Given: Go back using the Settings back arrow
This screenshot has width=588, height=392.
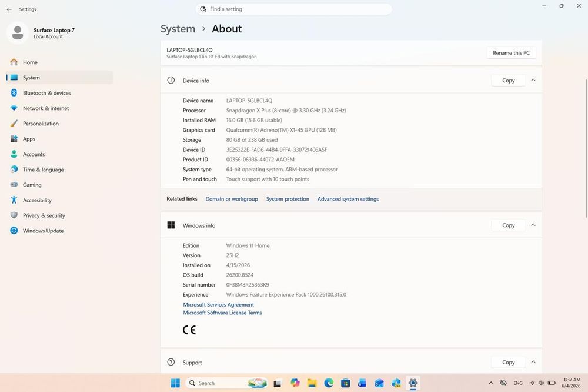Looking at the screenshot, I should point(9,9).
